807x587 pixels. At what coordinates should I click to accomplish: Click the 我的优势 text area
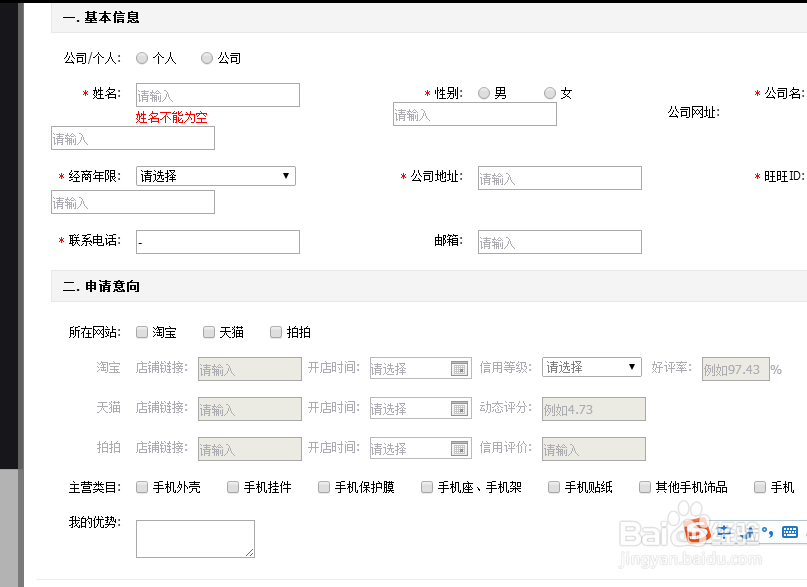[196, 539]
